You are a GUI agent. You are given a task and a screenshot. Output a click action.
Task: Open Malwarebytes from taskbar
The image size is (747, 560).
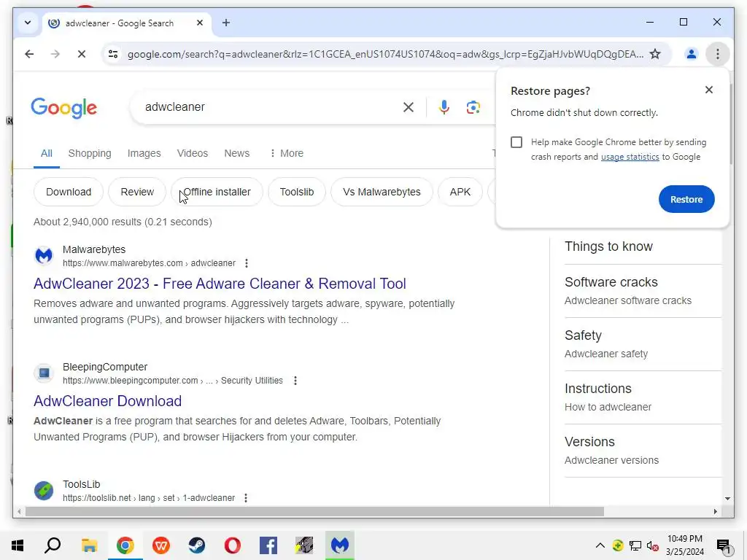point(340,545)
